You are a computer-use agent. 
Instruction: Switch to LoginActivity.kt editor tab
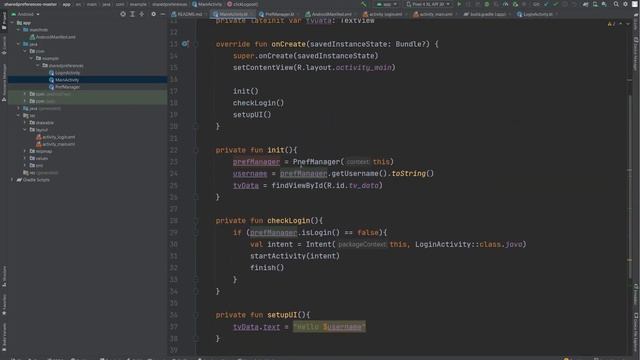pos(535,14)
